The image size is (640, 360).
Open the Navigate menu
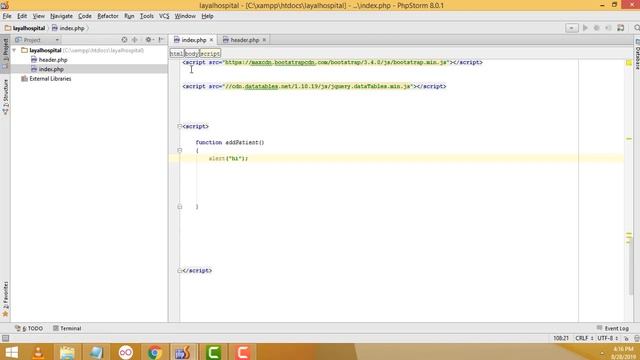pyautogui.click(x=61, y=16)
